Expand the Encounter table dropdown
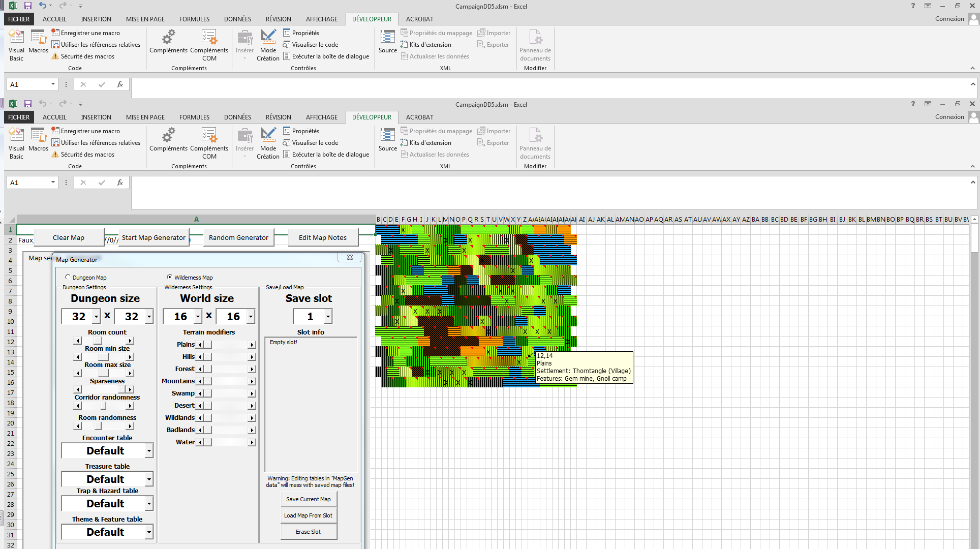Image resolution: width=980 pixels, height=549 pixels. (149, 451)
